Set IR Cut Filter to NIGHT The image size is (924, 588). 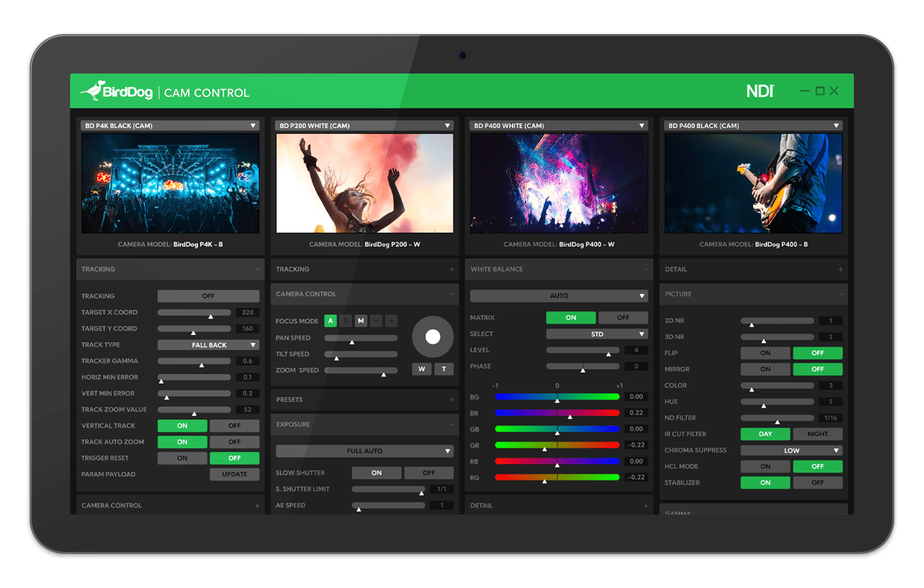point(818,434)
